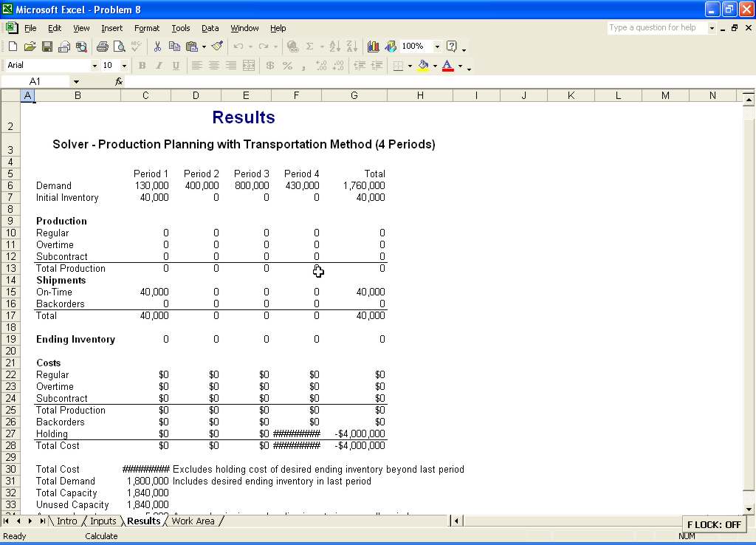Toggle Underline formatting button

pyautogui.click(x=176, y=66)
